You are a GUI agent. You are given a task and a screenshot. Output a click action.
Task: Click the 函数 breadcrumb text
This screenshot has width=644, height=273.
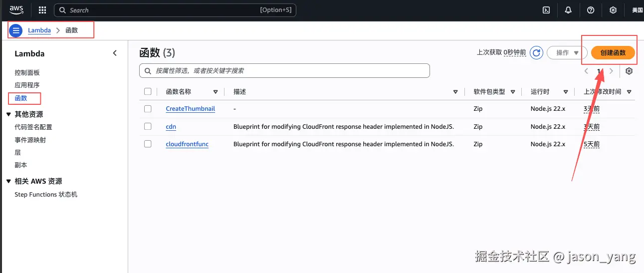pyautogui.click(x=72, y=30)
